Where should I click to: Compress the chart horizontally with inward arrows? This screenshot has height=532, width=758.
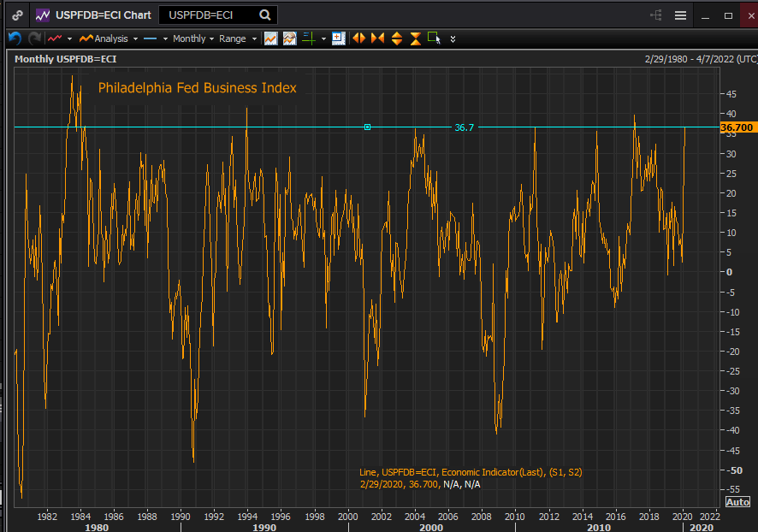pos(377,38)
